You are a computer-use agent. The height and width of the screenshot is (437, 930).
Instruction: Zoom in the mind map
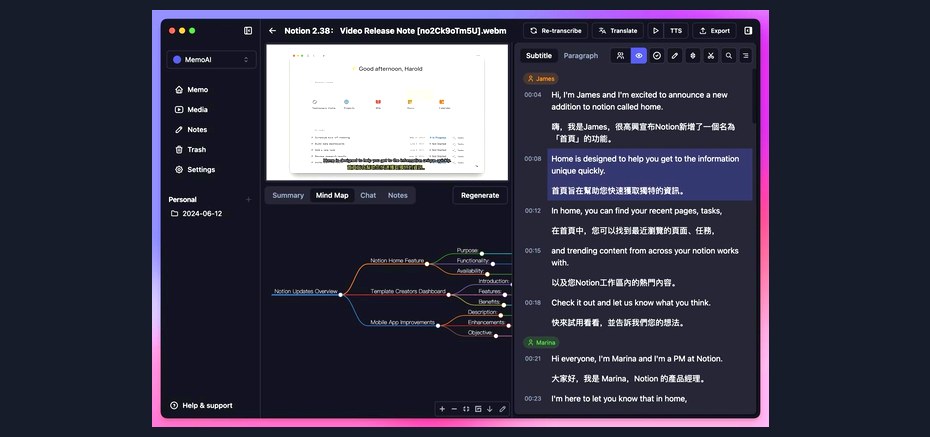tap(442, 409)
